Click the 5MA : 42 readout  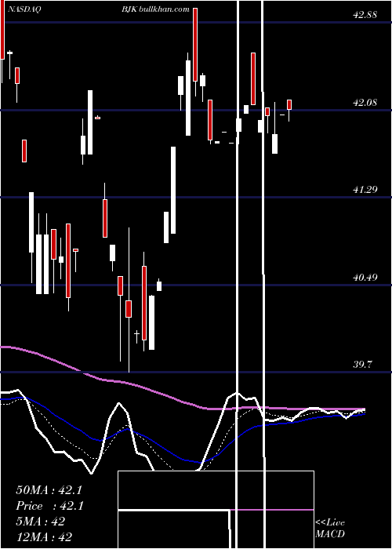click(40, 522)
